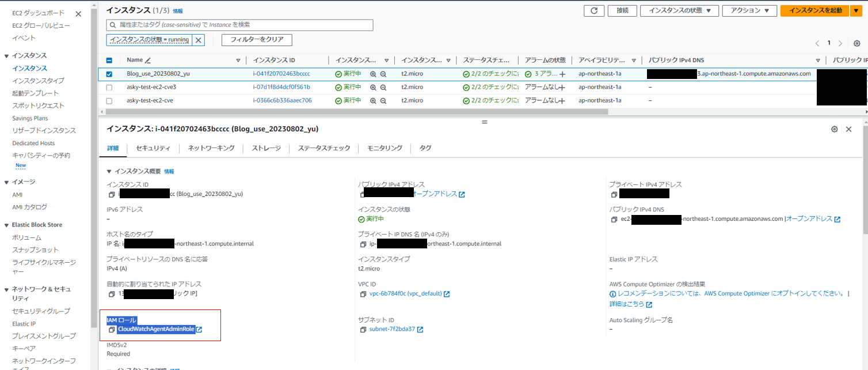Viewport: 868px width, 370px height.
Task: Zoom out icon on the asky-test-ec2-cve3 row
Action: pyautogui.click(x=383, y=87)
